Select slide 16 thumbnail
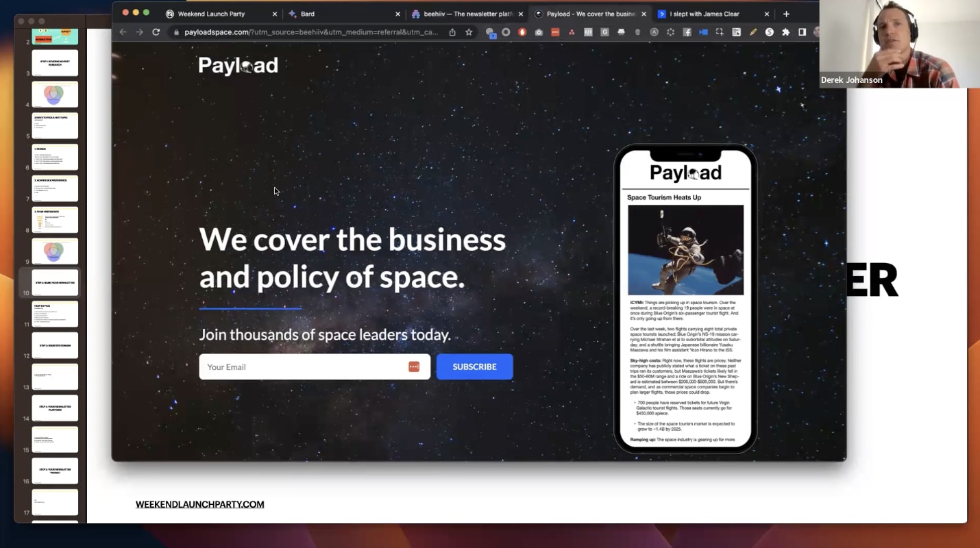Viewport: 980px width, 548px height. [x=55, y=471]
